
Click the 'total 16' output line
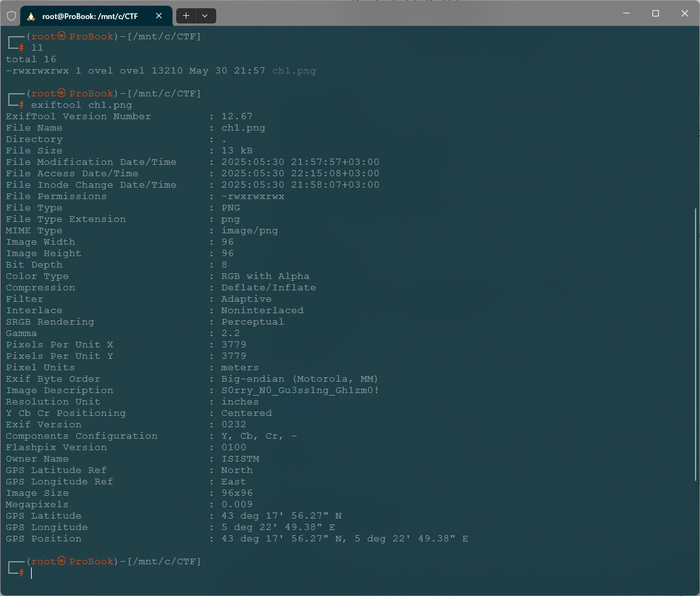(31, 60)
